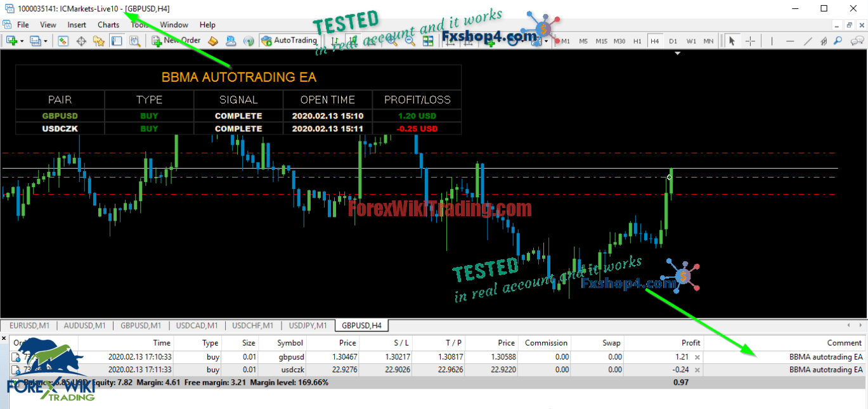Select the Trendline drawing tool
This screenshot has height=409, width=868.
807,41
